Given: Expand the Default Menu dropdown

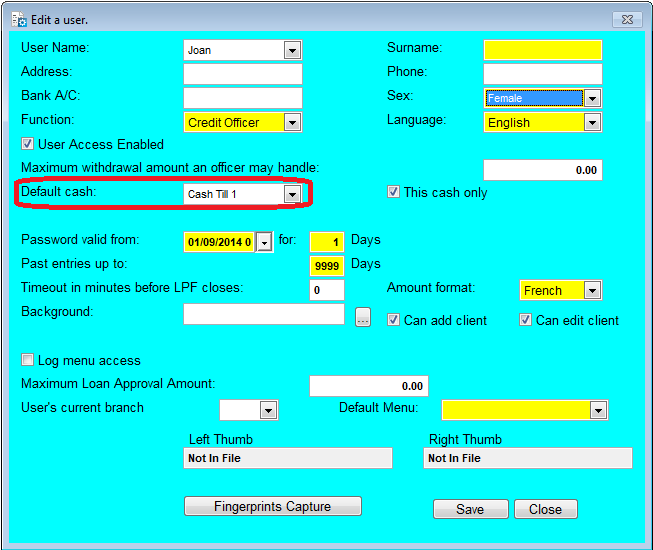Looking at the screenshot, I should click(598, 411).
